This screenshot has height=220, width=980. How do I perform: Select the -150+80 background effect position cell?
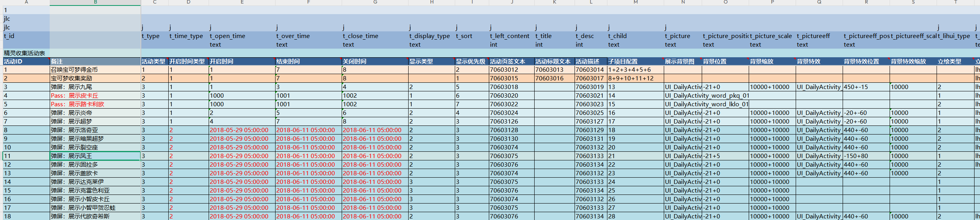(866, 156)
